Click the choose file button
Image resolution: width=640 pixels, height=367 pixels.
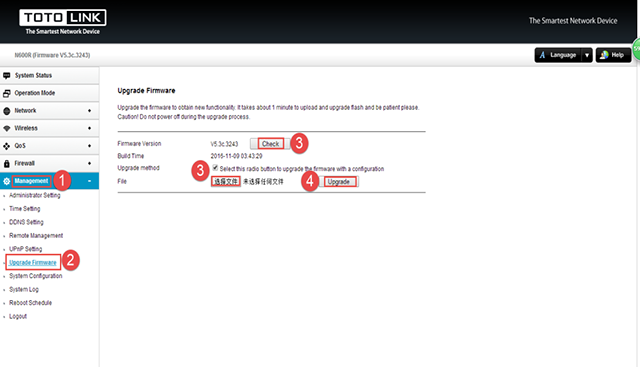point(225,182)
